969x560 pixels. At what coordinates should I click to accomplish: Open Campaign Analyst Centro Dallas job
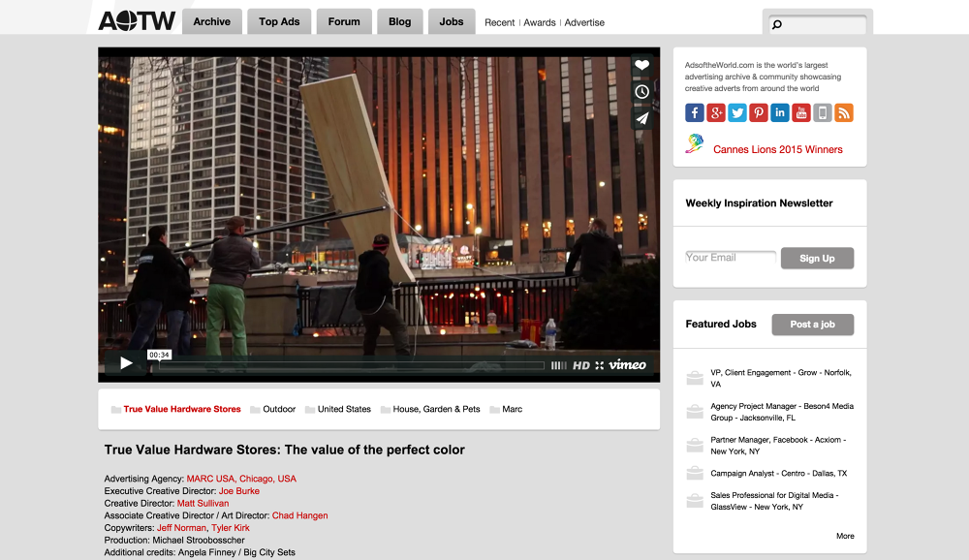[x=779, y=474]
